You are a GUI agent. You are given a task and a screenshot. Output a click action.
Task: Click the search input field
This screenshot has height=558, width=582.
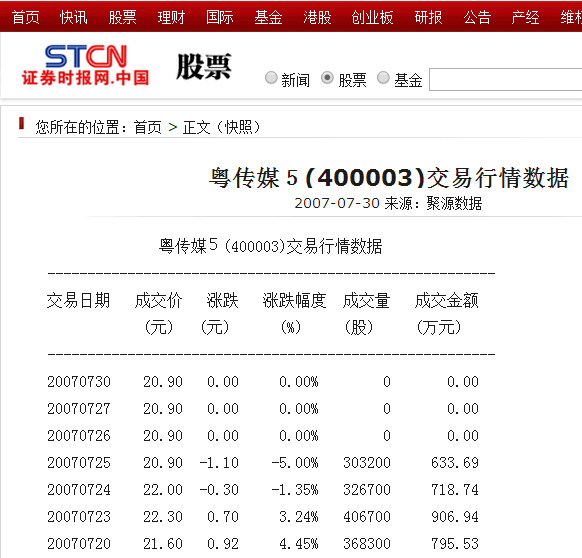pos(506,79)
